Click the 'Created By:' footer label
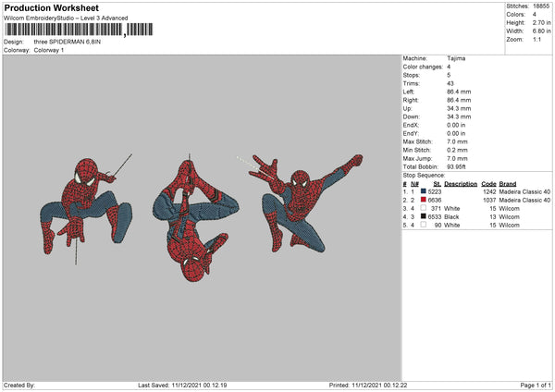The image size is (555, 392). click(19, 386)
